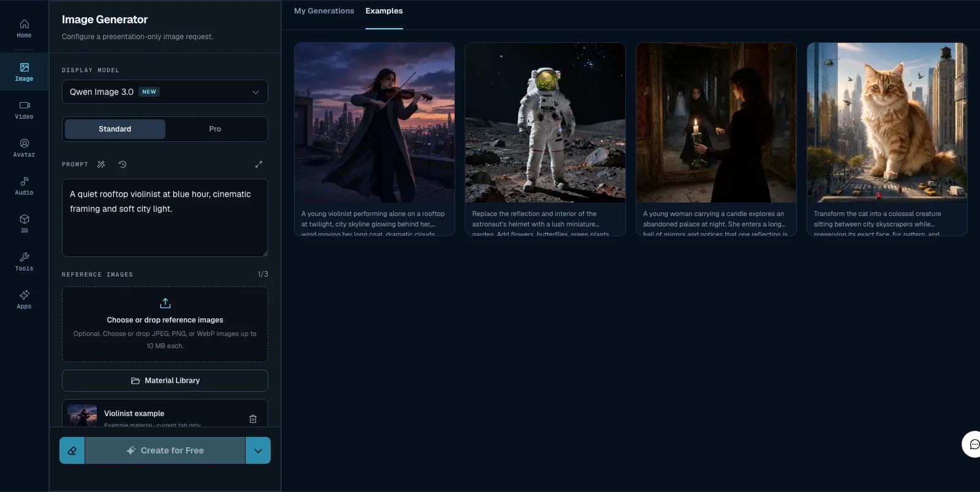Viewport: 980px width, 492px height.
Task: Click the 'A young violinist performing' description
Action: [373, 223]
